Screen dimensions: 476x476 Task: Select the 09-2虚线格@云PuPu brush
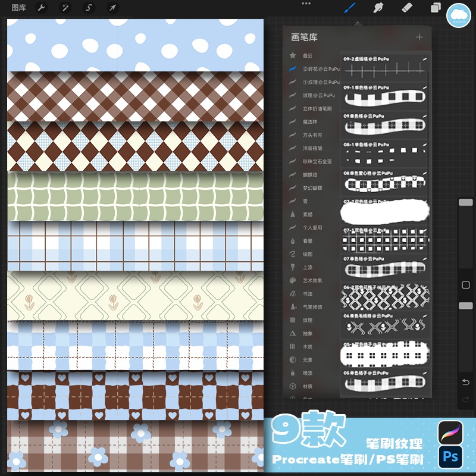tap(384, 67)
